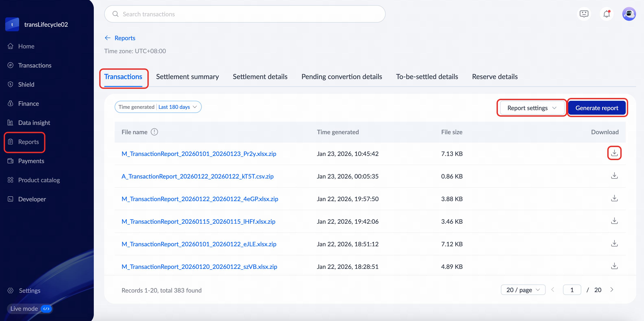Download the kT5T.csv.zip report file
The height and width of the screenshot is (321, 644).
[x=614, y=176]
